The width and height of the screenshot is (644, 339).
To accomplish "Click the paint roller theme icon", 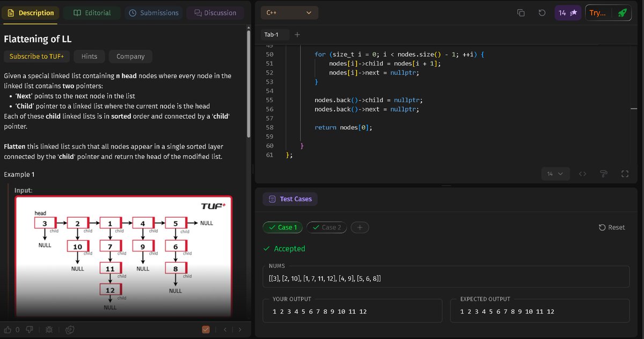I will [604, 174].
